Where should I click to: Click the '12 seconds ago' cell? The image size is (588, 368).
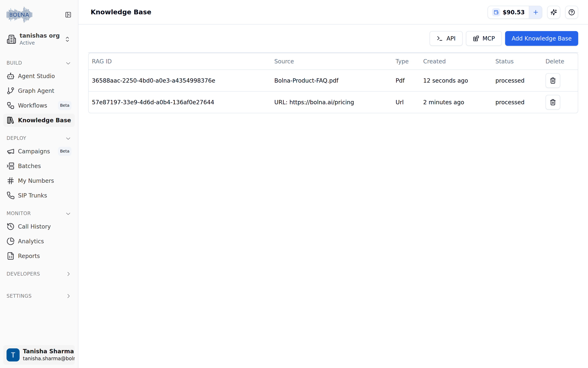(445, 81)
